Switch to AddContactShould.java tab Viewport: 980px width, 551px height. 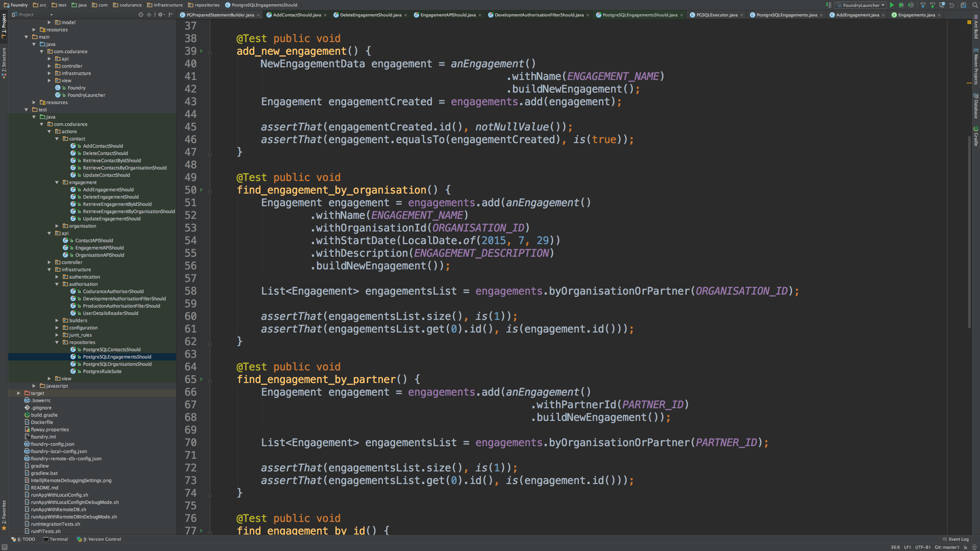[x=297, y=15]
